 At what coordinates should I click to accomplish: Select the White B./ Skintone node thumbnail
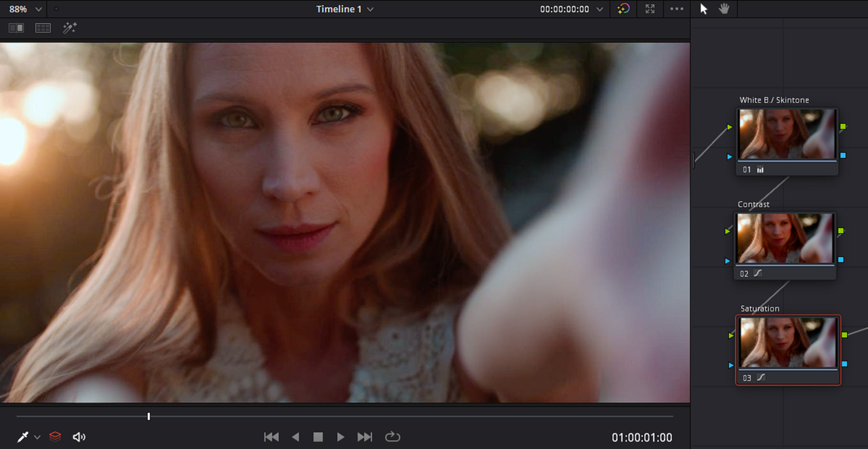[x=787, y=134]
